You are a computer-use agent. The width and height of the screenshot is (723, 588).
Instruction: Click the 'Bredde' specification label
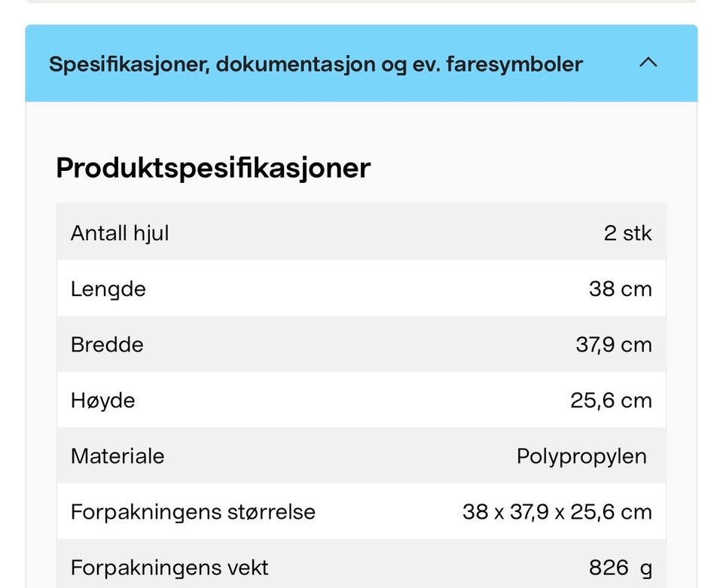107,345
